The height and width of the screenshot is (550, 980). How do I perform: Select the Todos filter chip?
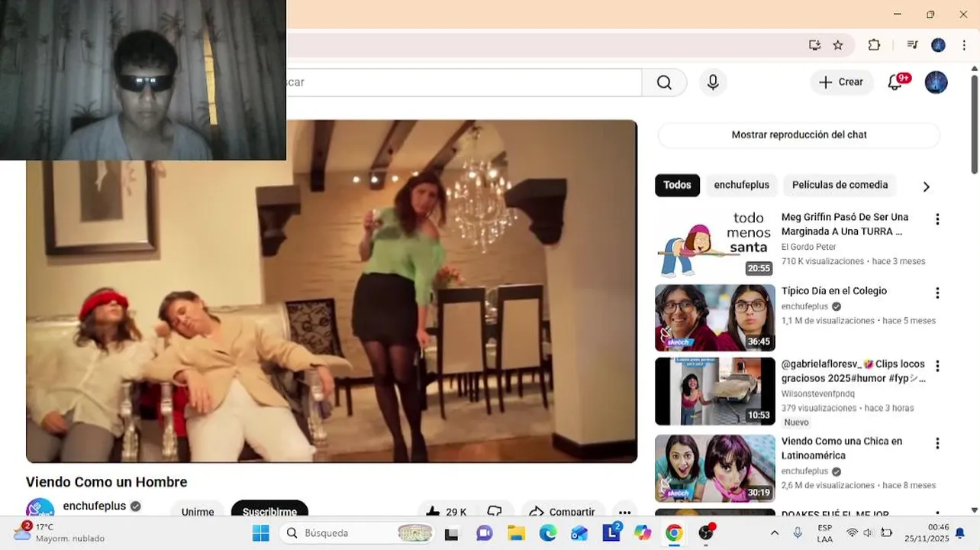[677, 185]
